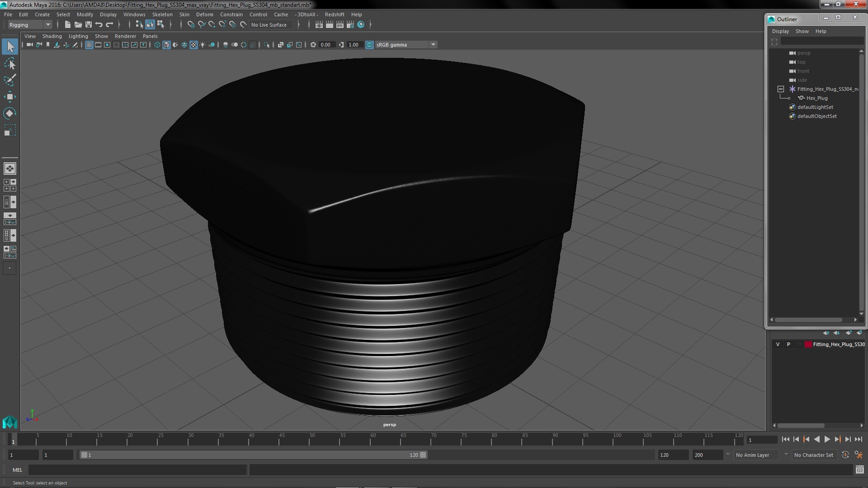The height and width of the screenshot is (488, 868).
Task: Click the red layer color swatch
Action: 808,344
